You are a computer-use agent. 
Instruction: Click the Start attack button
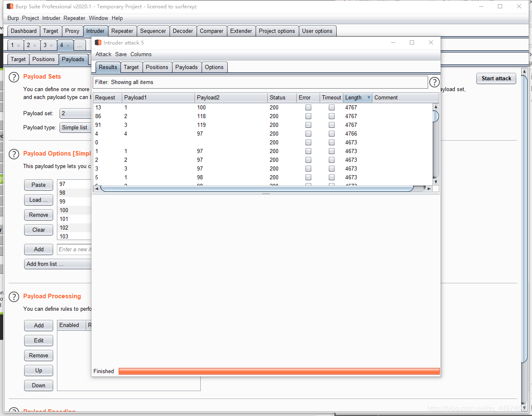click(496, 78)
